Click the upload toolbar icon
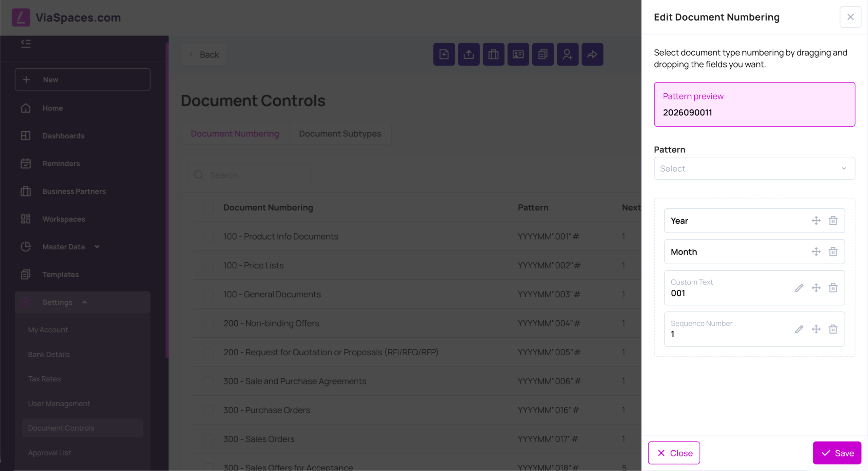Image resolution: width=868 pixels, height=471 pixels. point(469,54)
